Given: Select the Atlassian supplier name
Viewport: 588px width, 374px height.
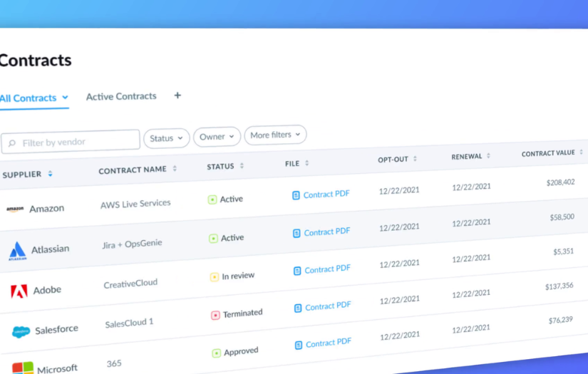Looking at the screenshot, I should click(x=51, y=249).
